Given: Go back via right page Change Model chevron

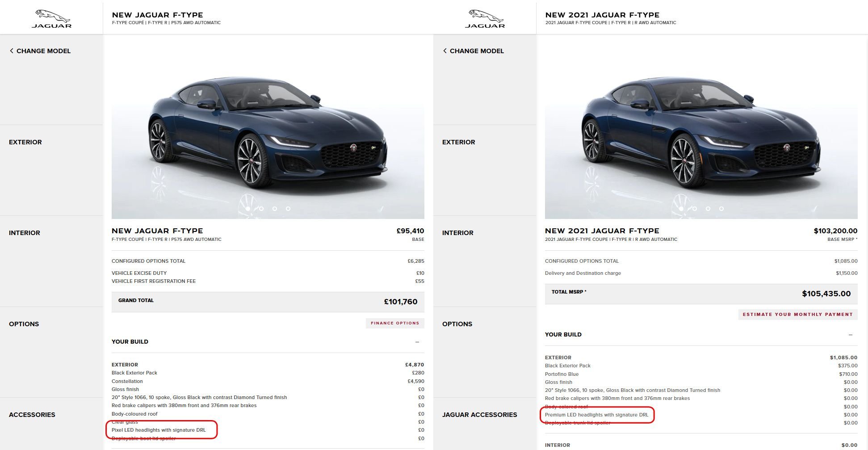Looking at the screenshot, I should click(445, 51).
